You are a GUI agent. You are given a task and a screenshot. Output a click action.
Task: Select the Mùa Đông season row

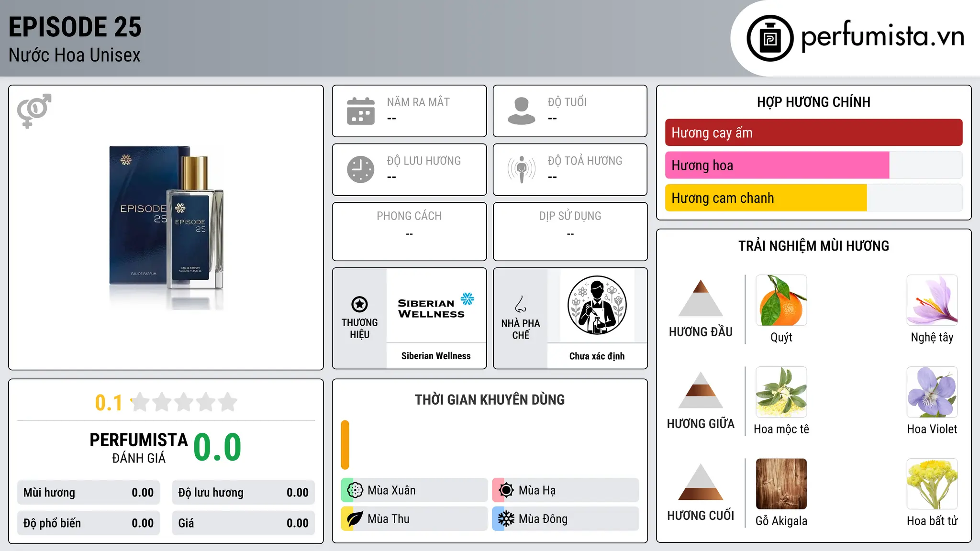coord(565,519)
